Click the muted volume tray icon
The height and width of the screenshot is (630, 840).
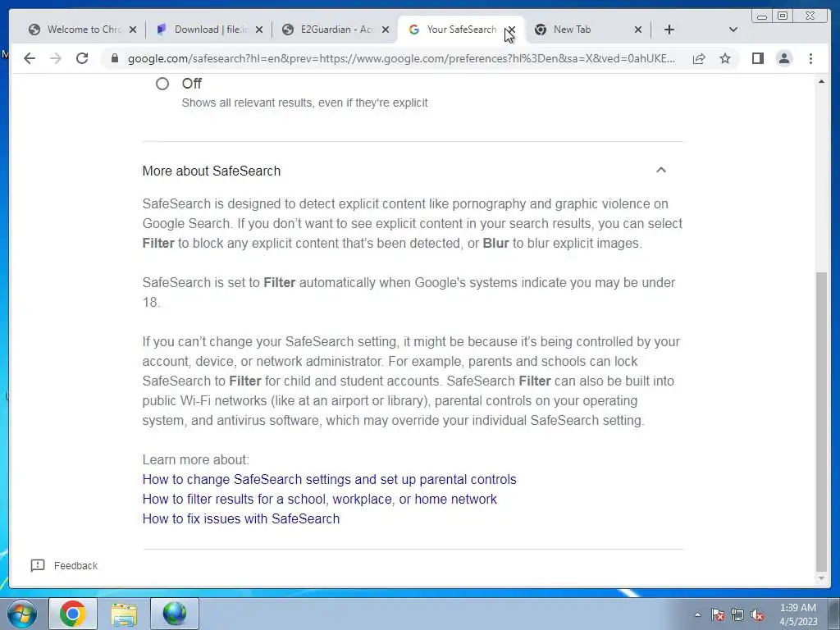tap(757, 614)
